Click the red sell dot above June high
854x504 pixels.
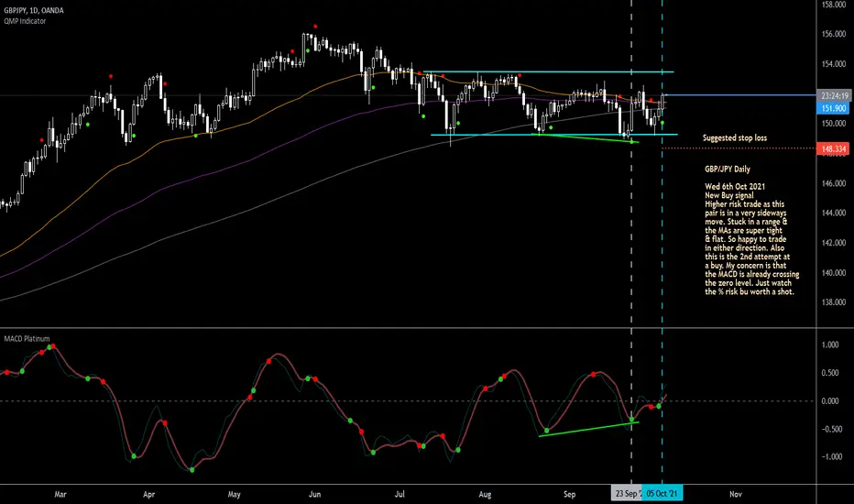coord(315,27)
